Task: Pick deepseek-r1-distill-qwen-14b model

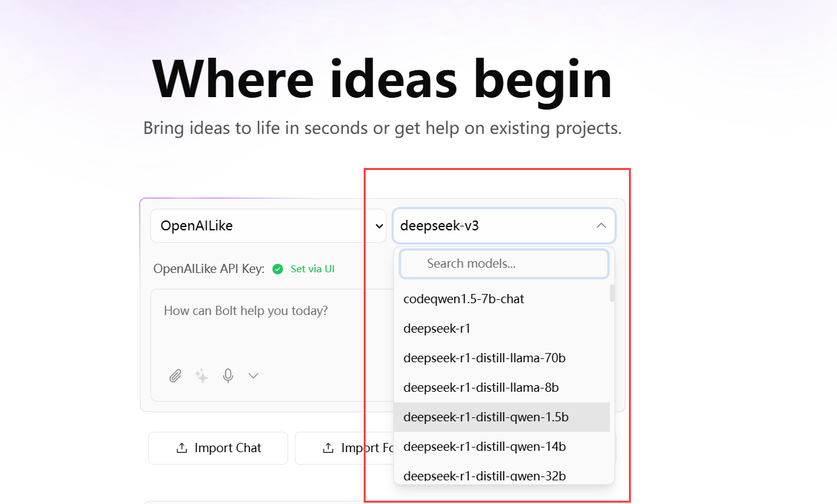Action: pos(502,446)
